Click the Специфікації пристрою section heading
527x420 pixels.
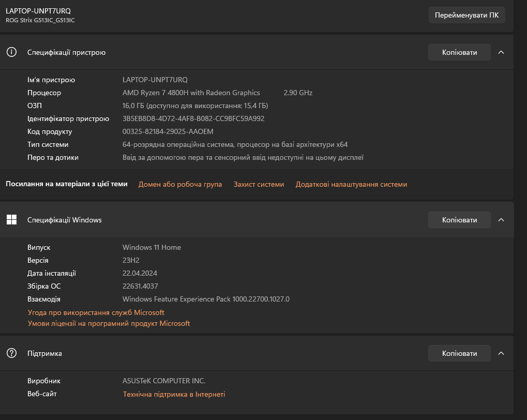click(x=66, y=52)
